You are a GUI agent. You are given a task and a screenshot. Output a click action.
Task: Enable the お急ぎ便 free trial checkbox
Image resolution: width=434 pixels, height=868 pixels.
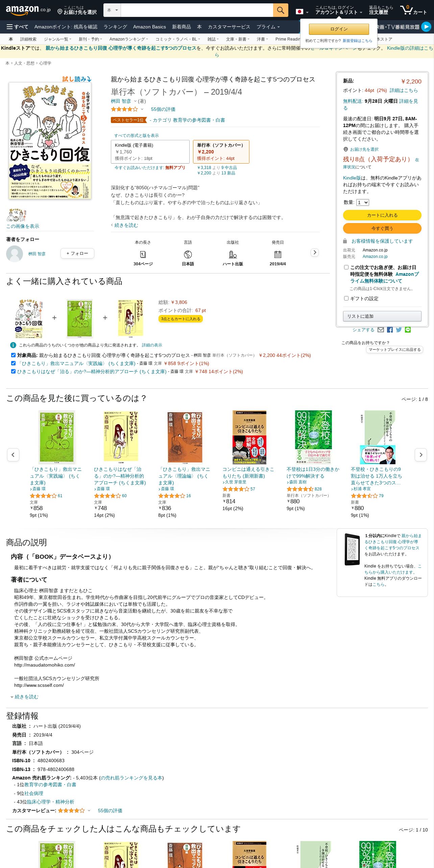click(x=346, y=267)
